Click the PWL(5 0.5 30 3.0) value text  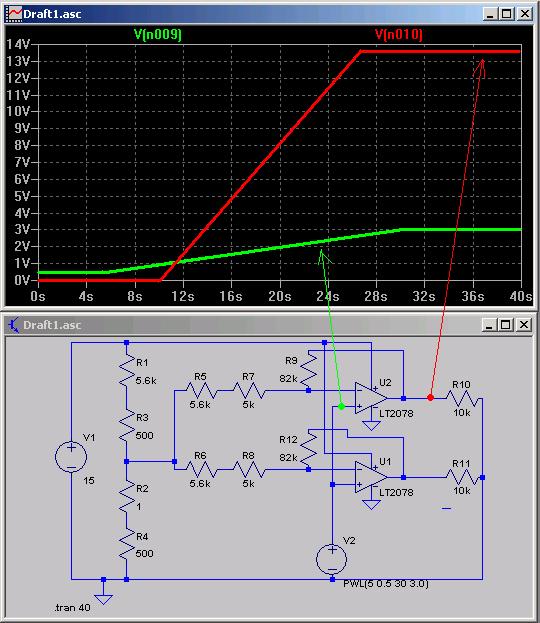(386, 584)
